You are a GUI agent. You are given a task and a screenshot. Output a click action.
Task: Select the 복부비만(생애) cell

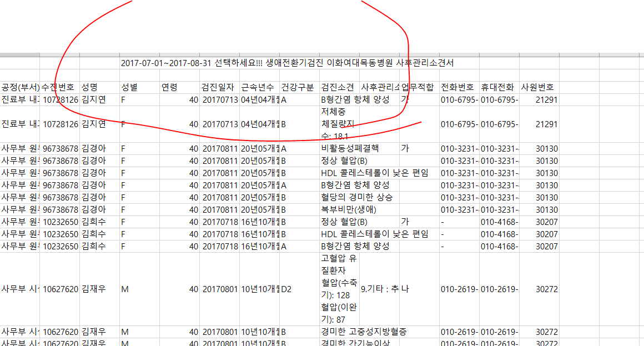tap(348, 209)
